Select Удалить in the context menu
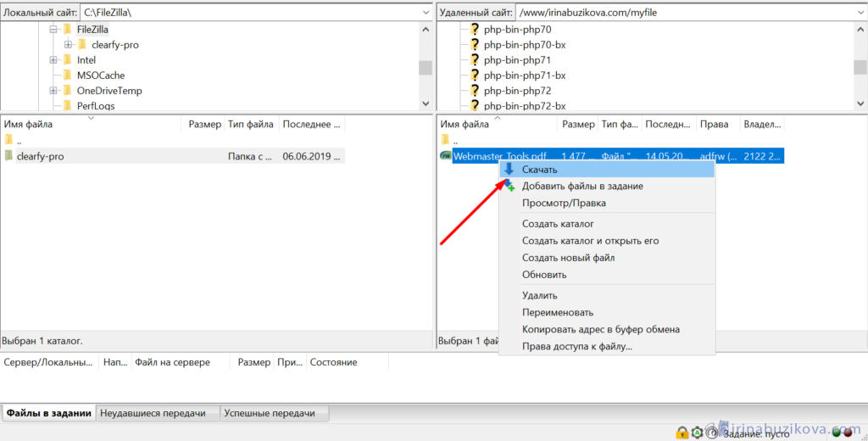This screenshot has height=441, width=868. click(x=540, y=295)
